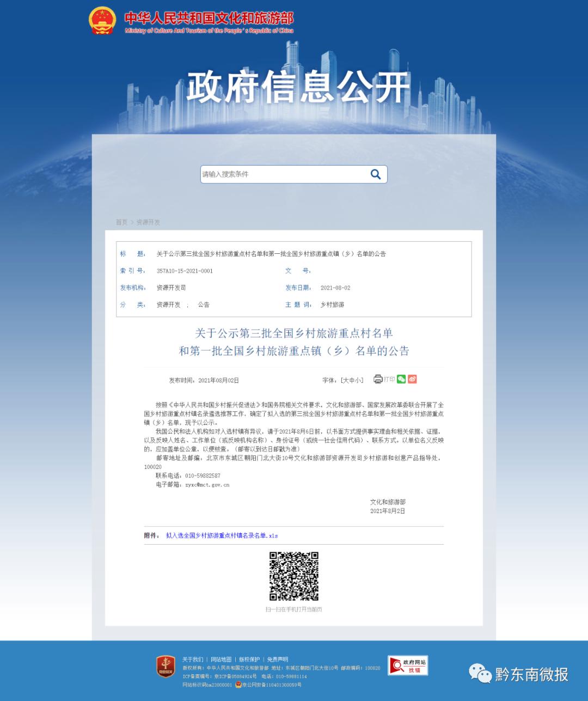Screen dimensions: 588x701
Task: Click the Ministry national emblem logo
Action: coord(101,20)
